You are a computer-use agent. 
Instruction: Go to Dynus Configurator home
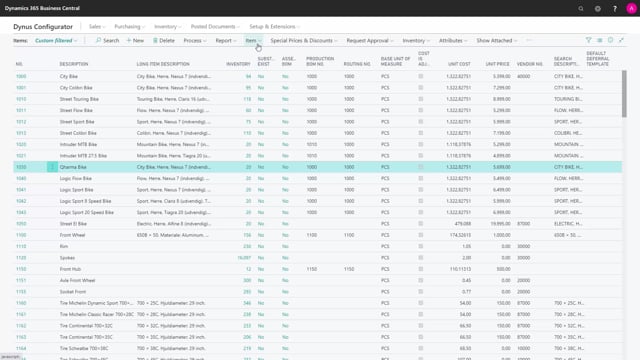(43, 27)
